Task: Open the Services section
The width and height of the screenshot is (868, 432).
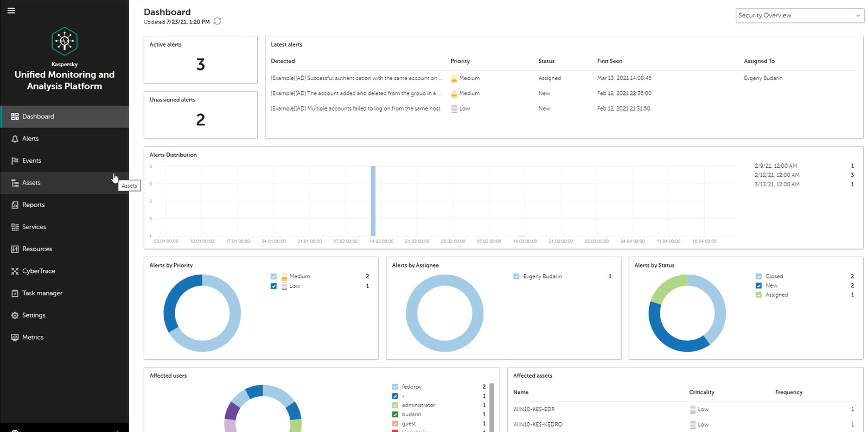Action: (x=65, y=227)
